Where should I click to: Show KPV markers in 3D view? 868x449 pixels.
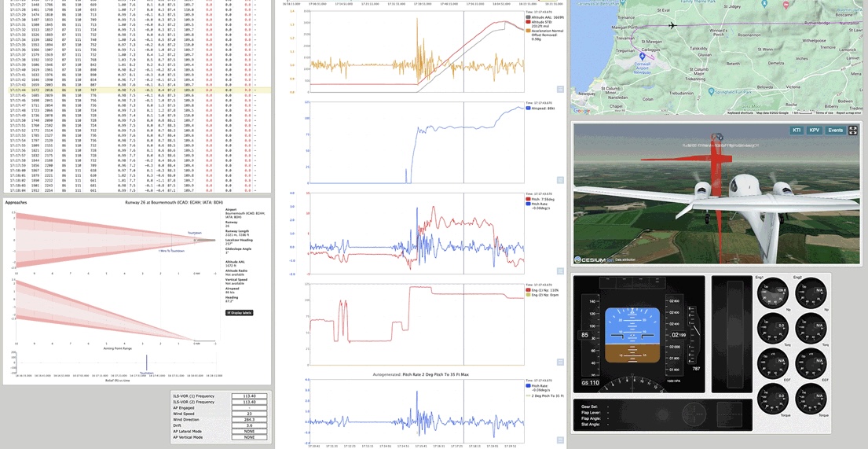click(x=815, y=131)
